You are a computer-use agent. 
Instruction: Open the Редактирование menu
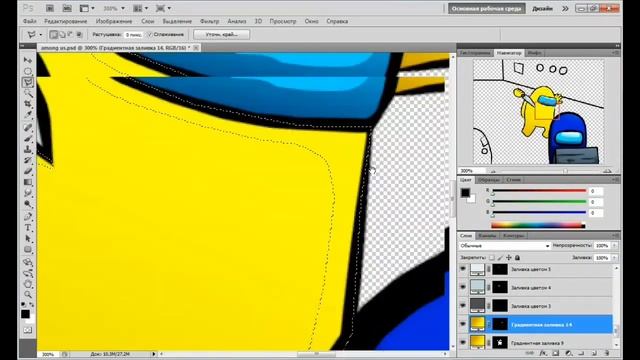click(66, 21)
